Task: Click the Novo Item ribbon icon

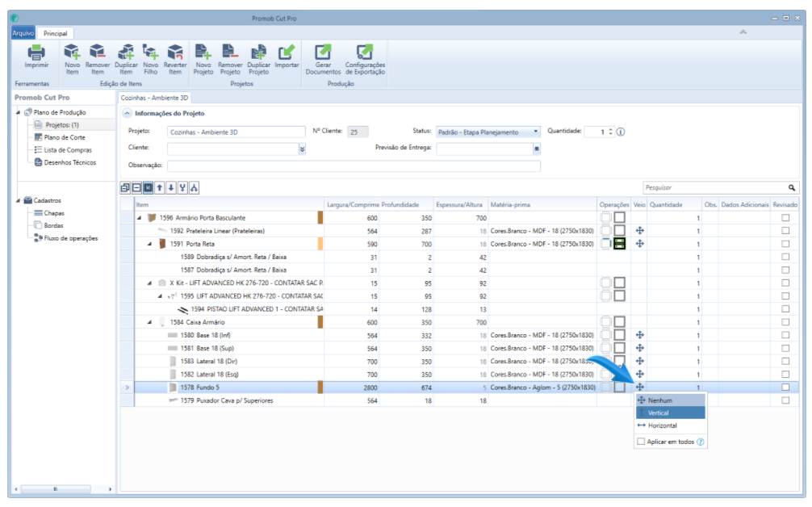Action: tap(72, 53)
